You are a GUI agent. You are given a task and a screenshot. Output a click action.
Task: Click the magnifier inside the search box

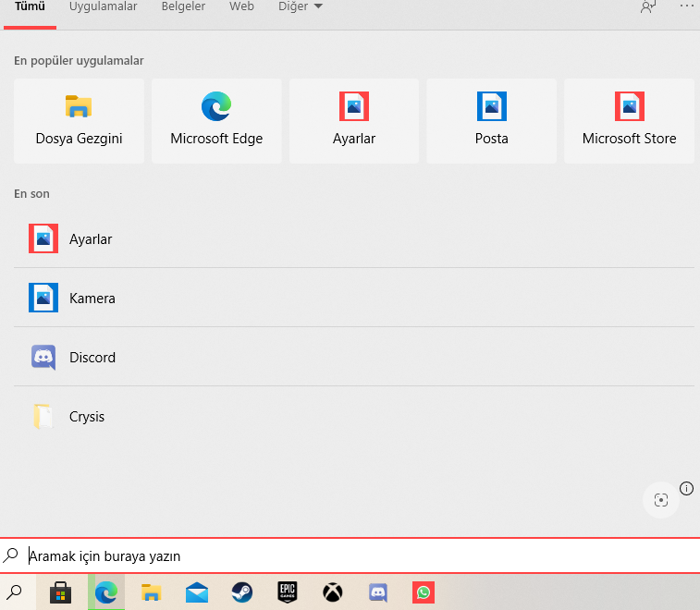click(10, 555)
